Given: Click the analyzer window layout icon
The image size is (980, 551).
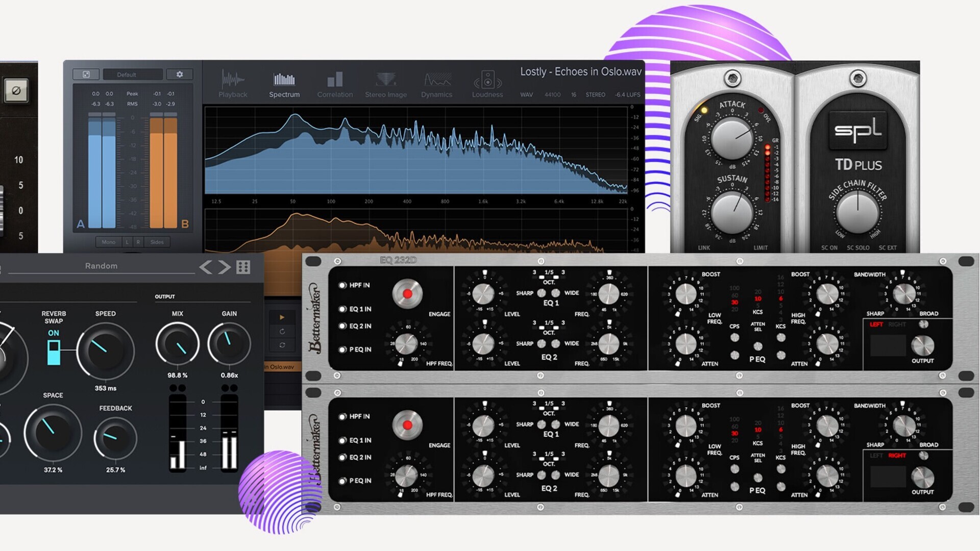Looking at the screenshot, I should (86, 74).
